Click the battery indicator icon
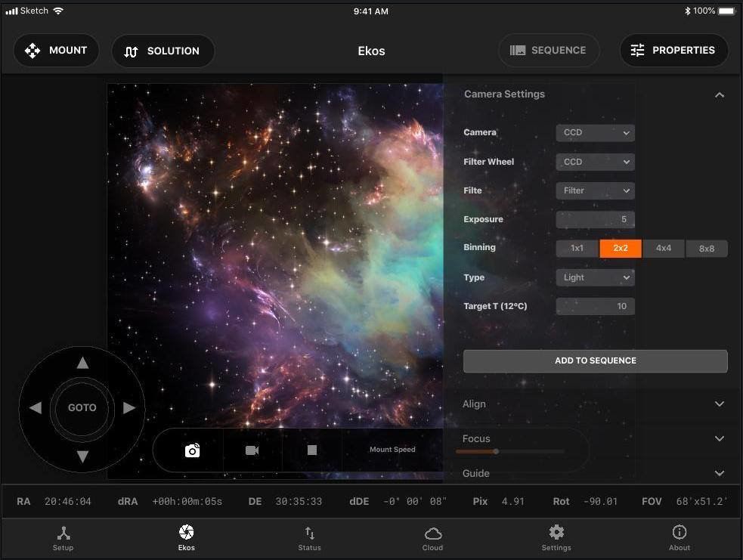The image size is (743, 560). pyautogui.click(x=726, y=11)
